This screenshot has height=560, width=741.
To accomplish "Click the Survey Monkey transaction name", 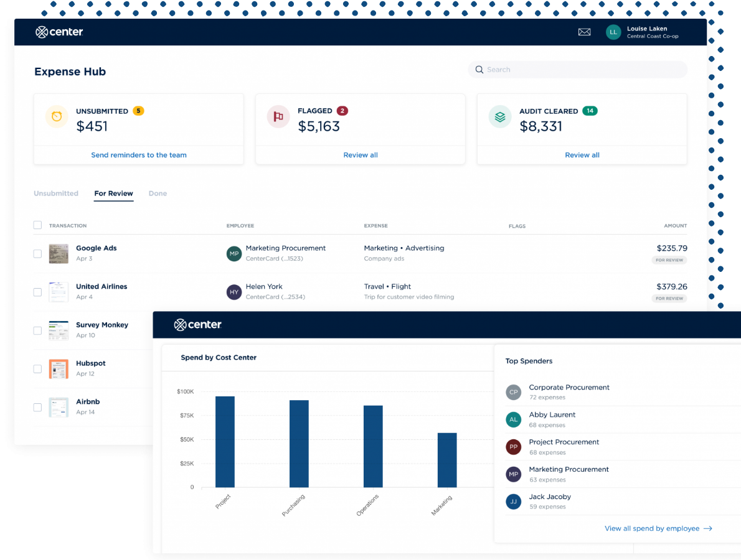I will [x=102, y=325].
